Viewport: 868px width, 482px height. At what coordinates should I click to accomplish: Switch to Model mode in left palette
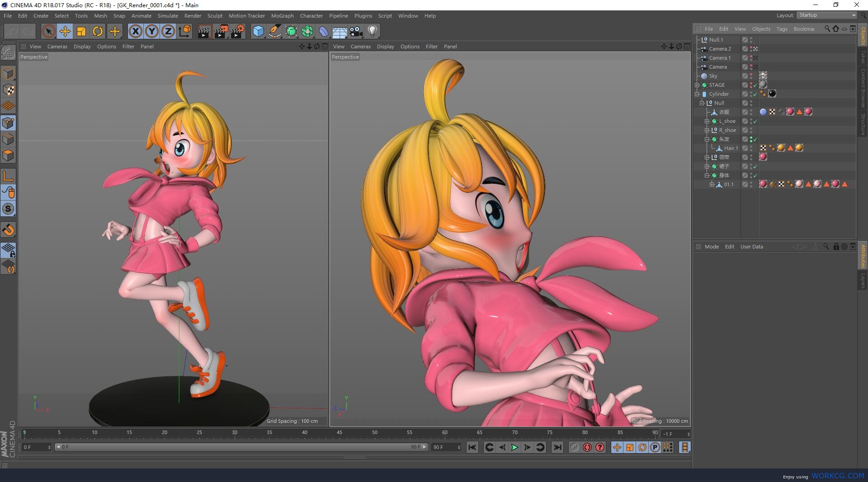8,73
